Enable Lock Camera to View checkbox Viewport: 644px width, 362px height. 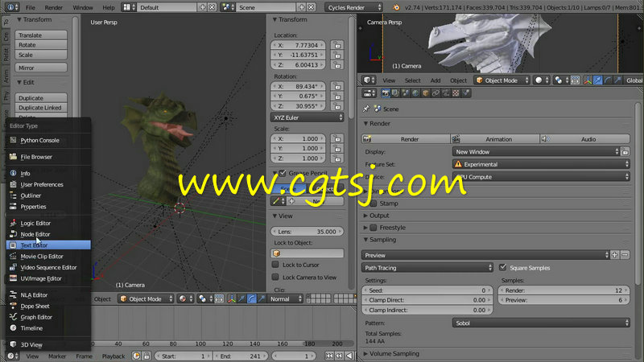(275, 277)
